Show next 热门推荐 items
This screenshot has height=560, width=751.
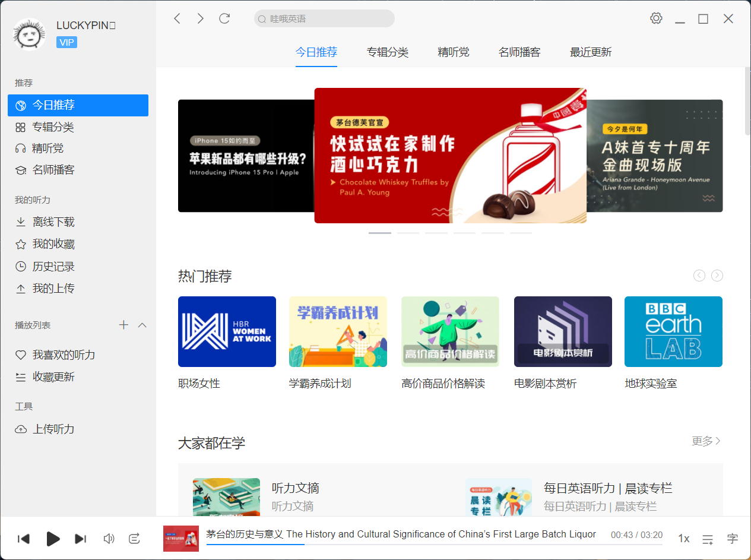(717, 276)
